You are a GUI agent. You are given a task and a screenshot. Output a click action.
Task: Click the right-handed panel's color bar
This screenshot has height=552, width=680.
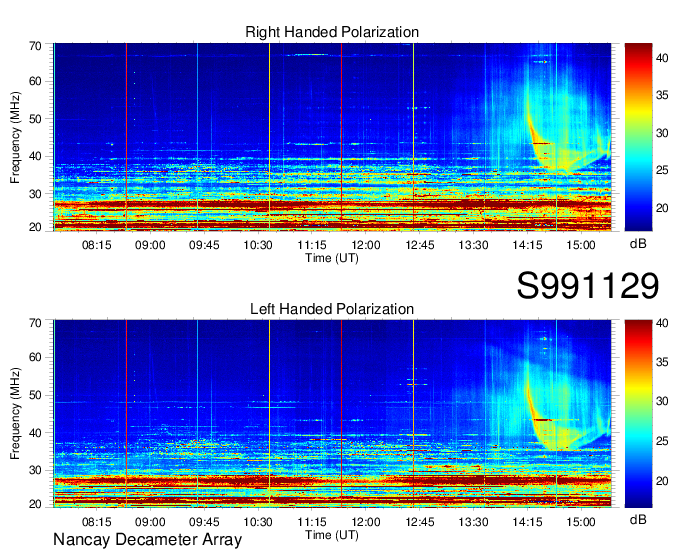click(x=638, y=137)
